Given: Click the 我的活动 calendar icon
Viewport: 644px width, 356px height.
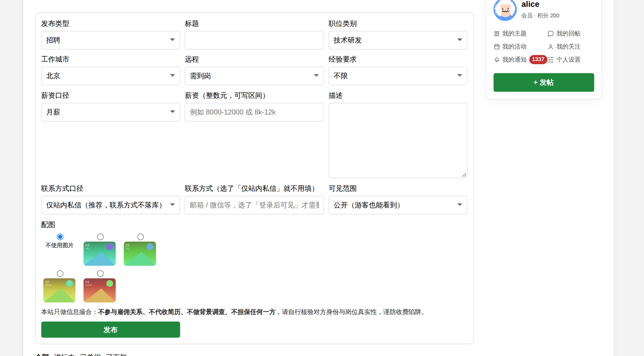Looking at the screenshot, I should tap(497, 47).
